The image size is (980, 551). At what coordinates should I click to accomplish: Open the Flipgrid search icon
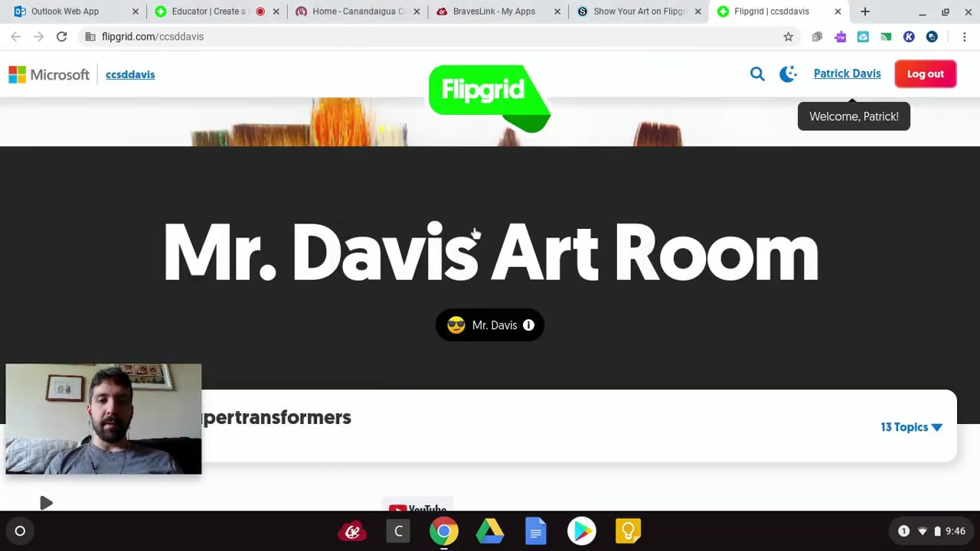tap(757, 73)
